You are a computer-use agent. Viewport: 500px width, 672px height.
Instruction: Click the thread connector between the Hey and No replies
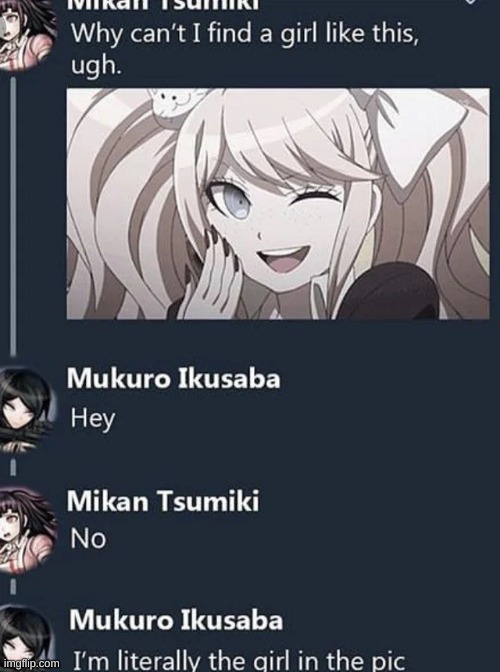[13, 468]
